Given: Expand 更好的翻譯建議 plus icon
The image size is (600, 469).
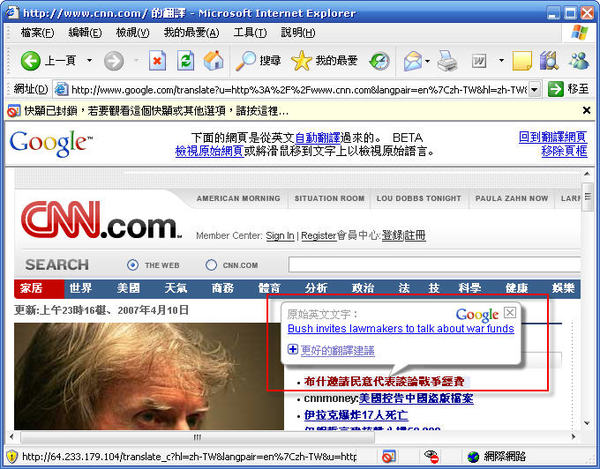Looking at the screenshot, I should tap(292, 349).
